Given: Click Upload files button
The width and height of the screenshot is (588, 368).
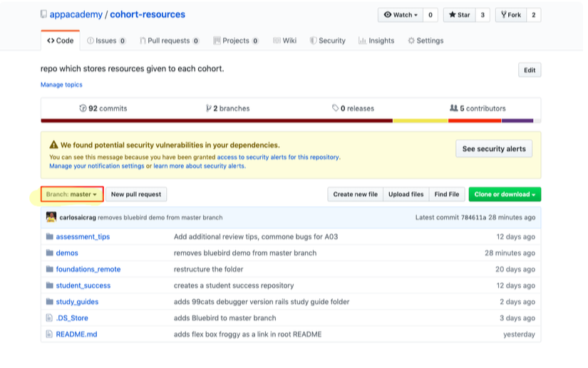Looking at the screenshot, I should pos(406,194).
